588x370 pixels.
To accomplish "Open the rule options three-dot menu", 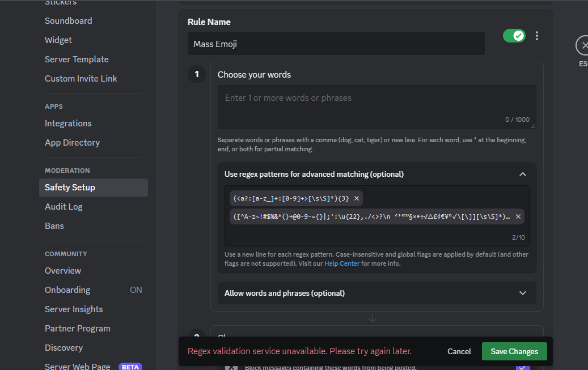I will tap(536, 35).
